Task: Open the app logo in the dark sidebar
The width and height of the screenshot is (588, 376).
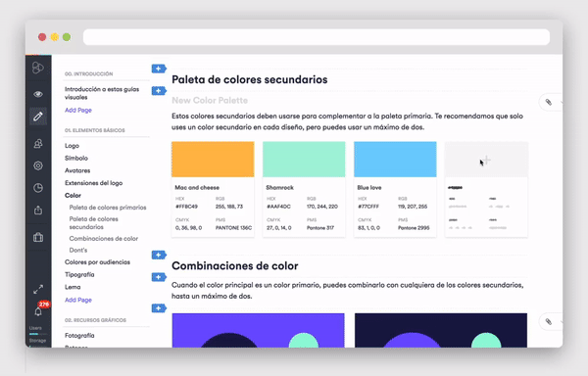Action: tap(38, 68)
